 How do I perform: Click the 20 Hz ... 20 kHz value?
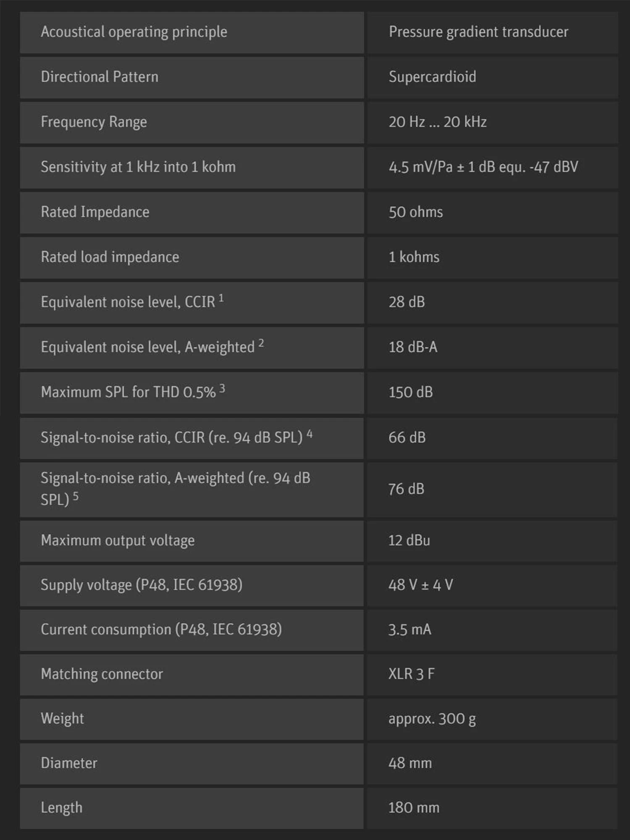coord(438,122)
